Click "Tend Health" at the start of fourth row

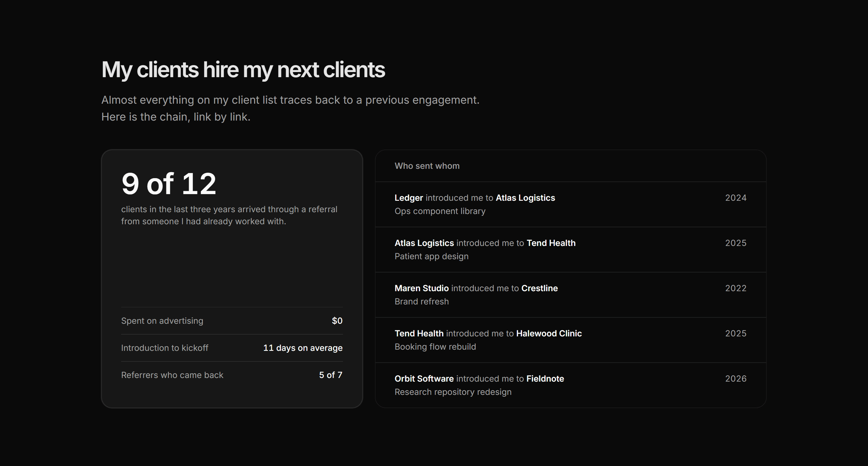(x=419, y=333)
